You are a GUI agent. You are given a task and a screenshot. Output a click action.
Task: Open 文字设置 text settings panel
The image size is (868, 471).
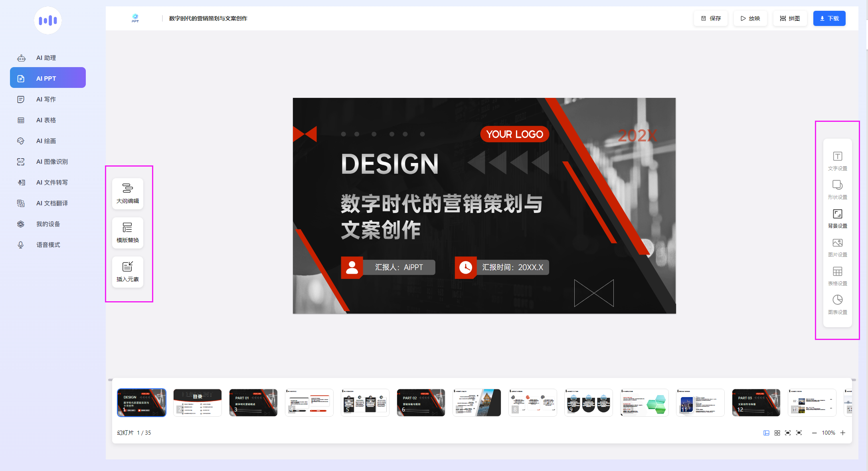[x=837, y=161]
